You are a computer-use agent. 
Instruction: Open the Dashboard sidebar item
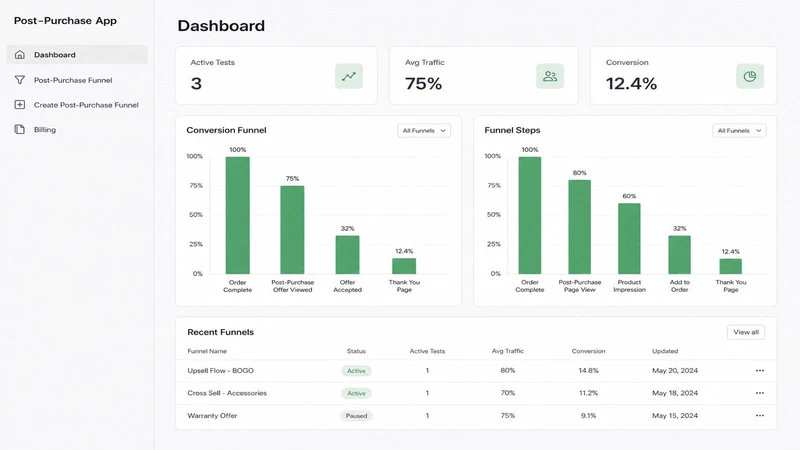(77, 55)
